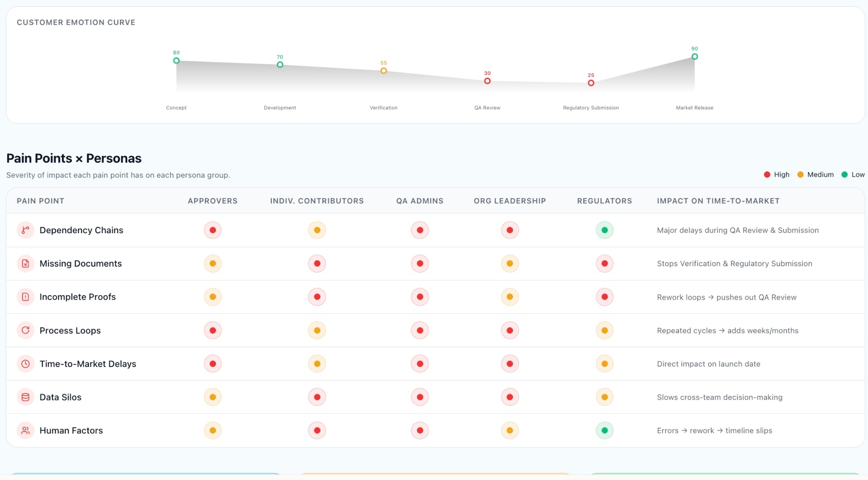Screen dimensions: 868x480
Task: Click 'Errors → rework → timeline slips' text
Action: point(714,431)
